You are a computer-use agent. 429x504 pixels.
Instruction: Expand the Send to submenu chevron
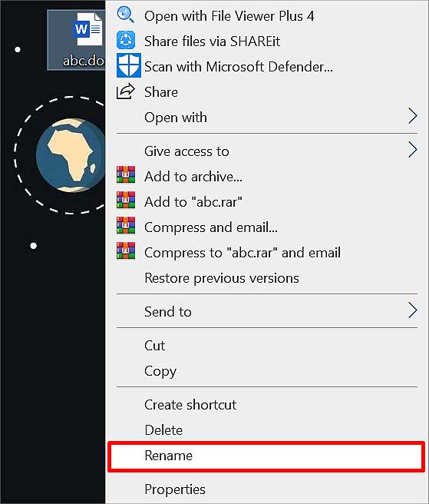(413, 310)
